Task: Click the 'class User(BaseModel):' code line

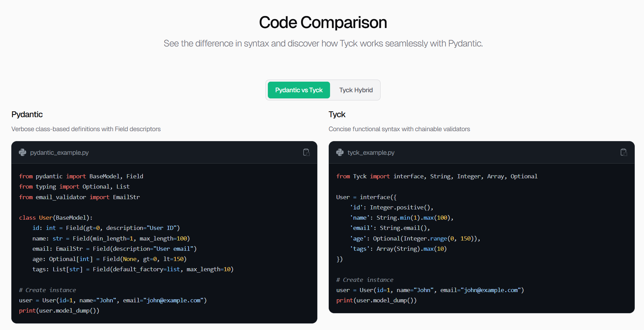Action: tap(56, 218)
